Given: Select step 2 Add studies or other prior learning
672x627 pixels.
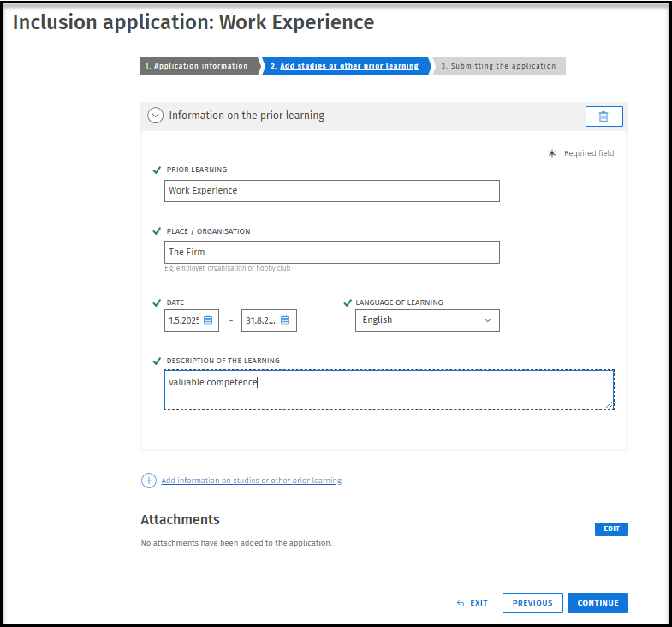Looking at the screenshot, I should click(348, 66).
